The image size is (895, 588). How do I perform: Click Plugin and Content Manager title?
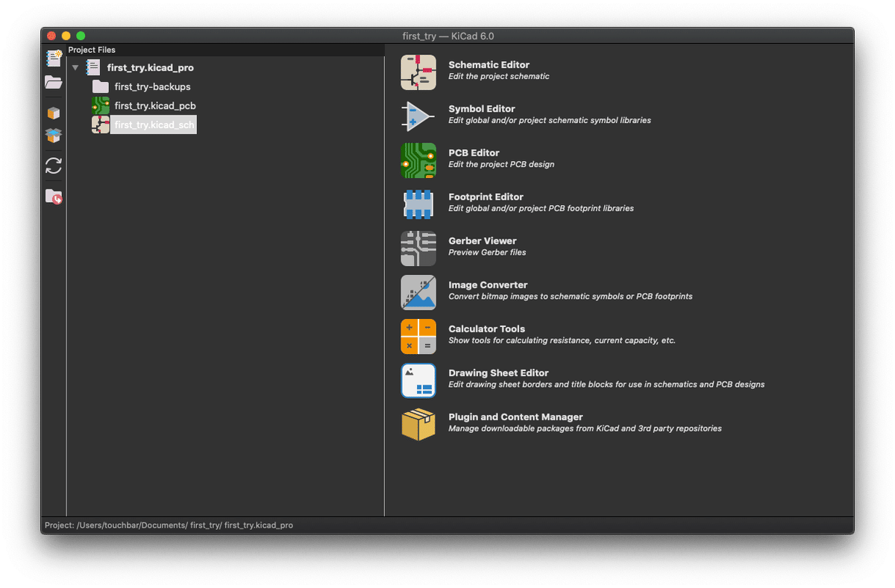point(515,417)
